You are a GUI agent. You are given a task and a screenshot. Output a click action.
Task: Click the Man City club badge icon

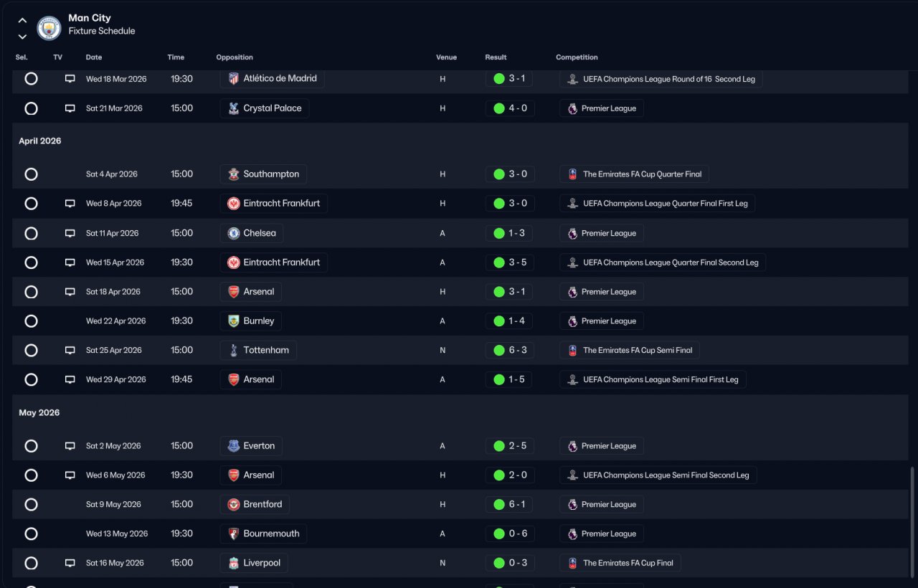49,27
